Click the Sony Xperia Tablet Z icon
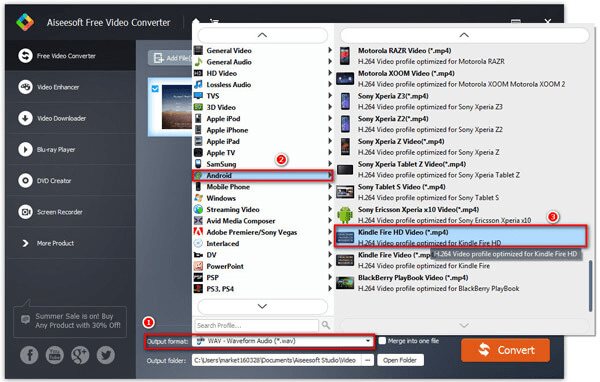Viewport: 600px width, 382px height. coord(345,170)
